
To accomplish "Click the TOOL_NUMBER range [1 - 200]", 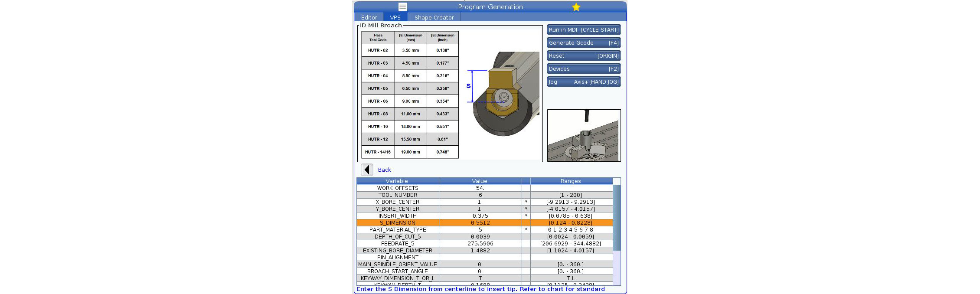I will pos(571,195).
